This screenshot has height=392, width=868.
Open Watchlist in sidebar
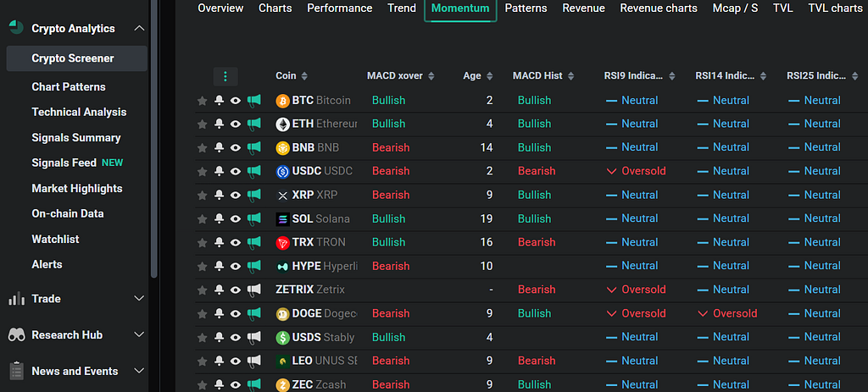click(55, 240)
